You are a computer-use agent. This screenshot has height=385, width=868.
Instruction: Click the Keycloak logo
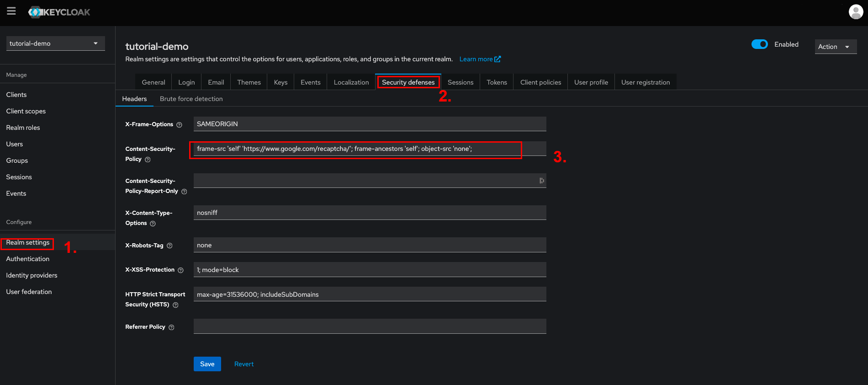[59, 12]
